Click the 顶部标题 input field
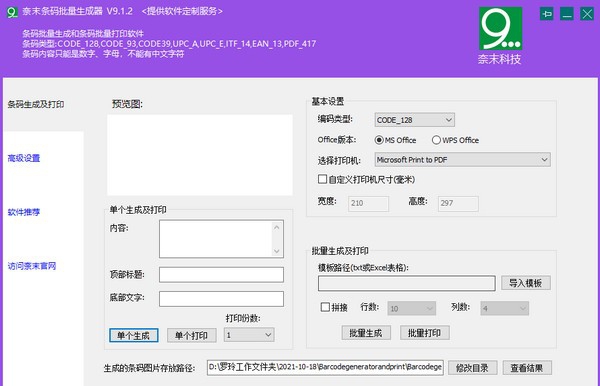The image size is (600, 386). click(x=221, y=275)
